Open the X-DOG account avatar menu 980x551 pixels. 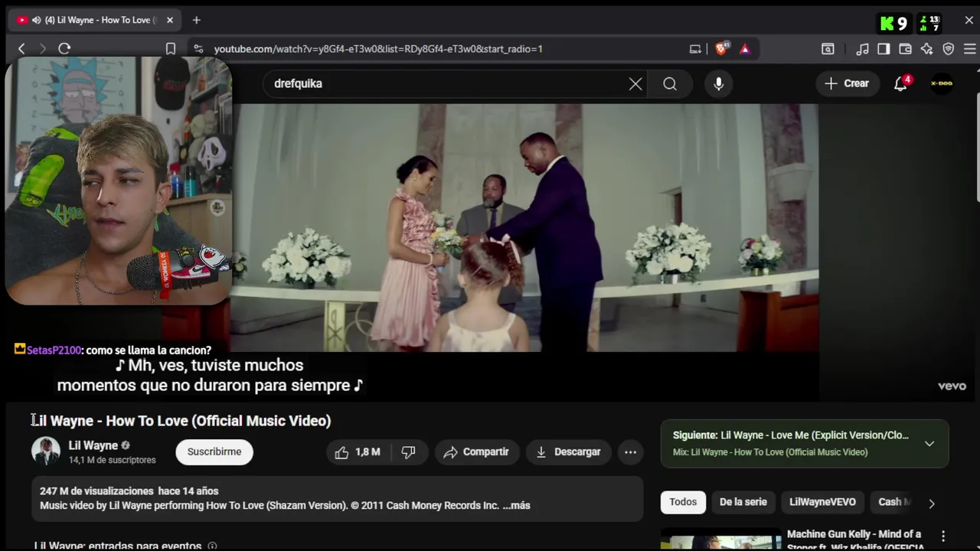[942, 83]
